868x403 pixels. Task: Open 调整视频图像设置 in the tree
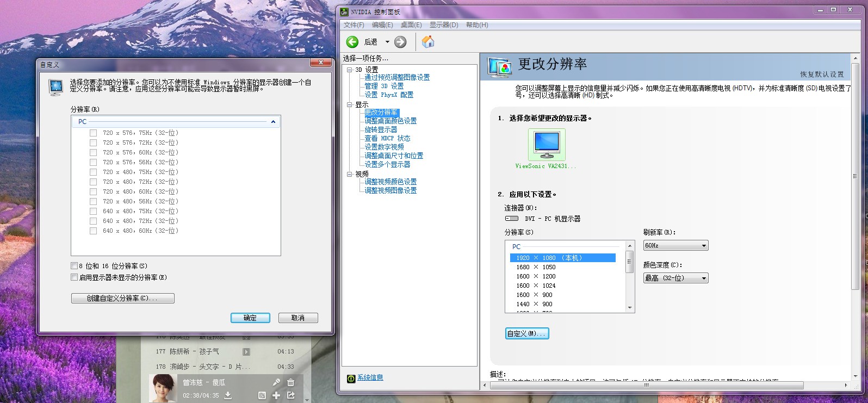pos(390,191)
